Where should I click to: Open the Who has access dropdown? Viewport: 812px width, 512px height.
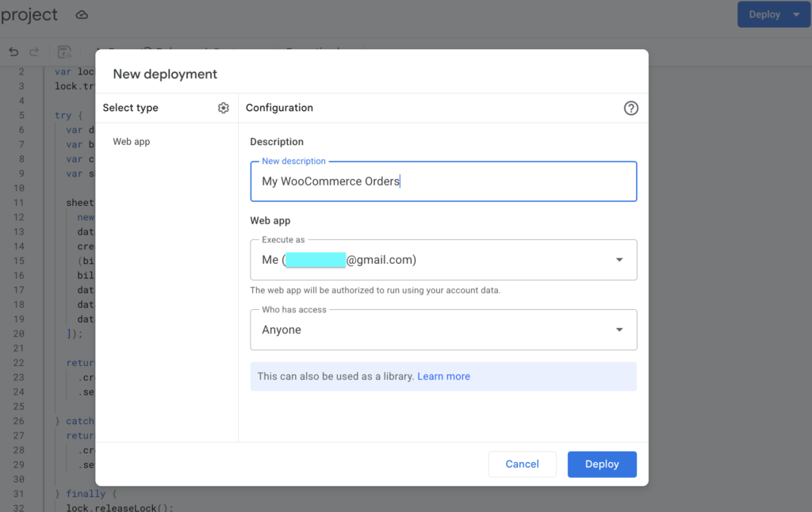443,330
